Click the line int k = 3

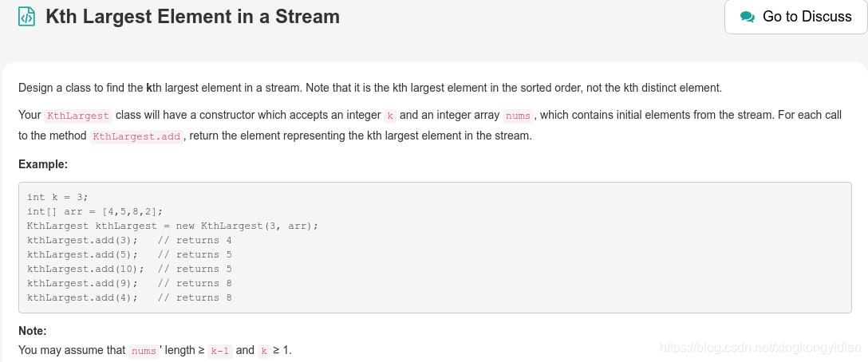[x=57, y=197]
